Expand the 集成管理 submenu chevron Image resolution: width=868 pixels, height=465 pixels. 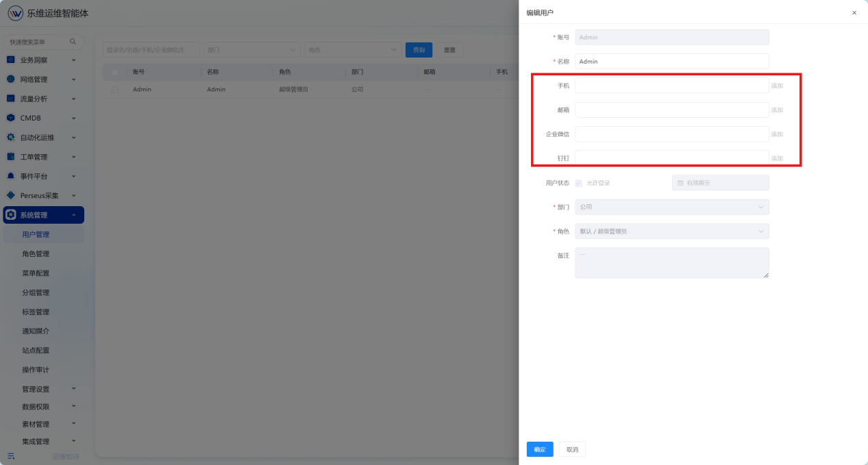coord(74,441)
